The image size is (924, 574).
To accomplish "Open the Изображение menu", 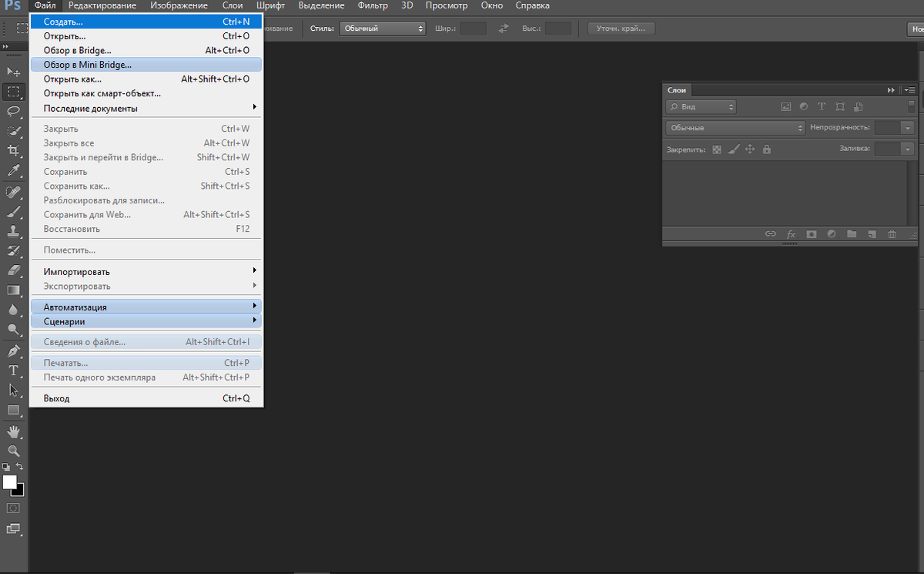I will click(x=179, y=5).
